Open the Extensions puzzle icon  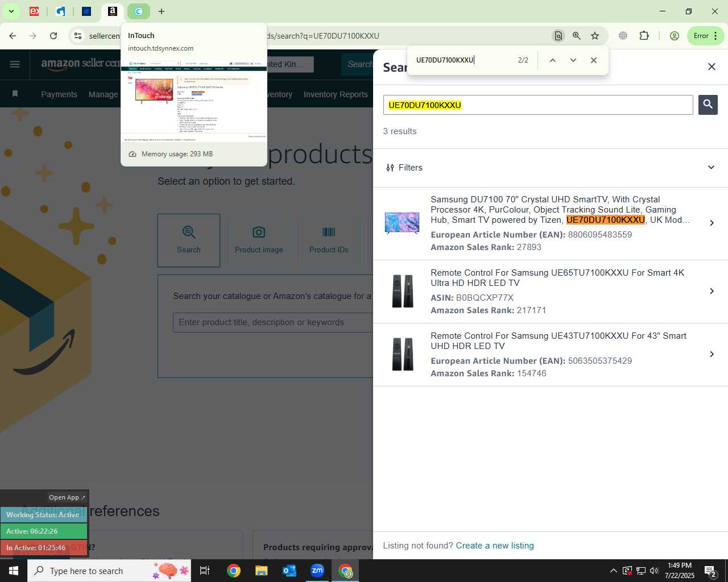point(644,36)
